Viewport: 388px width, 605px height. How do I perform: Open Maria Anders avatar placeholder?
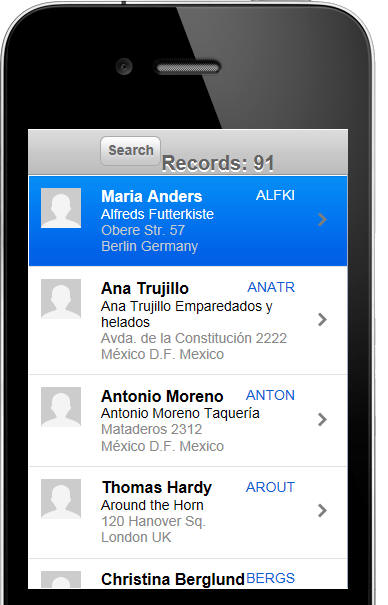point(61,208)
